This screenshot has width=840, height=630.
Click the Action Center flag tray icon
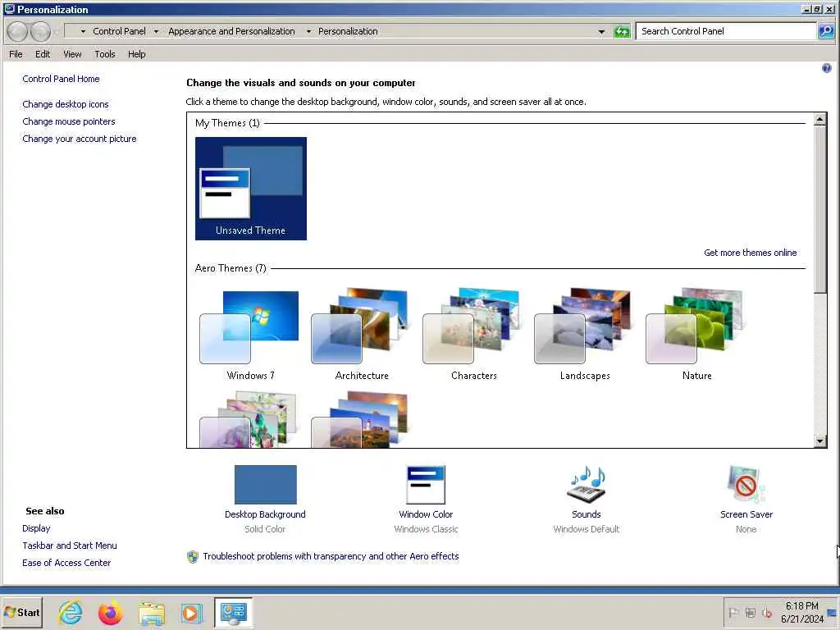pos(733,612)
